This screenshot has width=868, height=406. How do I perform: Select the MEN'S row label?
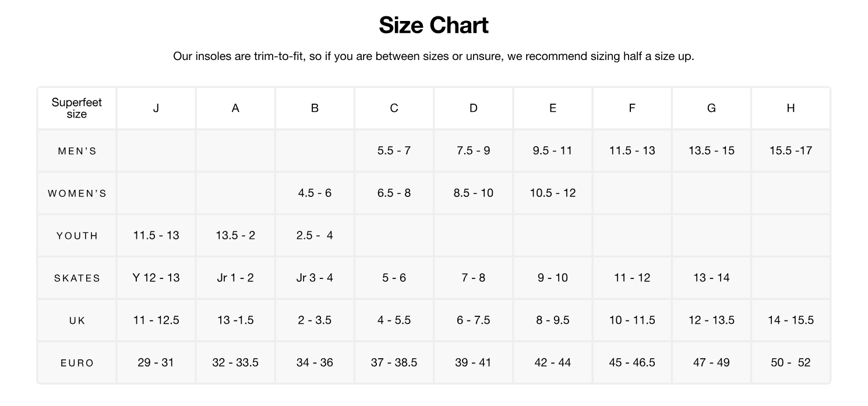[77, 151]
